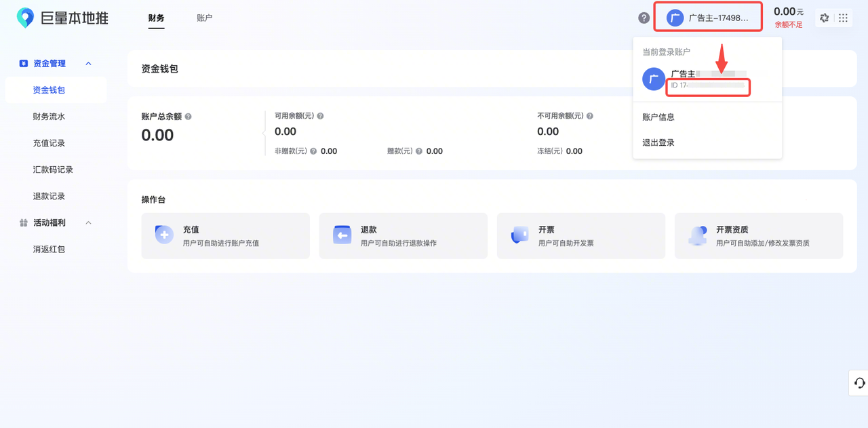Open 财务流水 in the sidebar

pyautogui.click(x=49, y=117)
